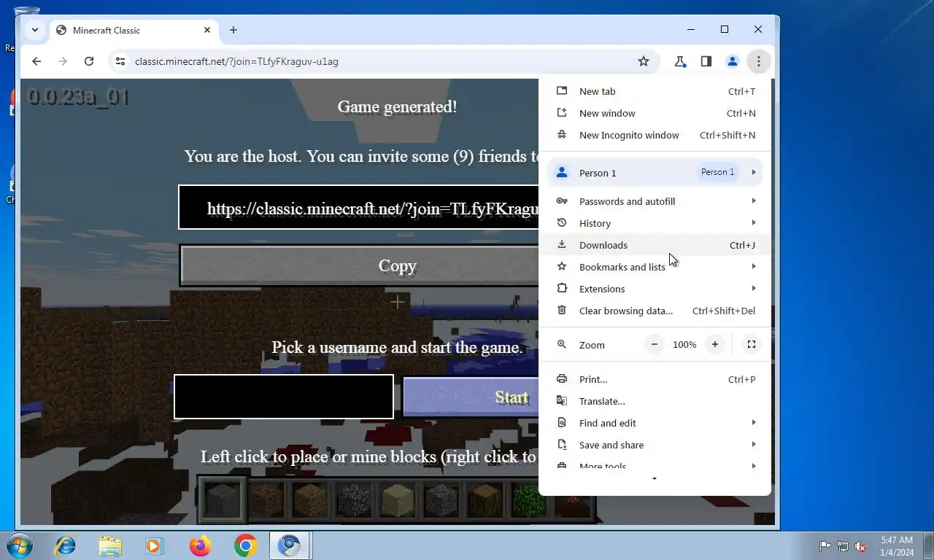The width and height of the screenshot is (934, 560).
Task: Expand Passwords and autofill submenu
Action: pos(655,201)
